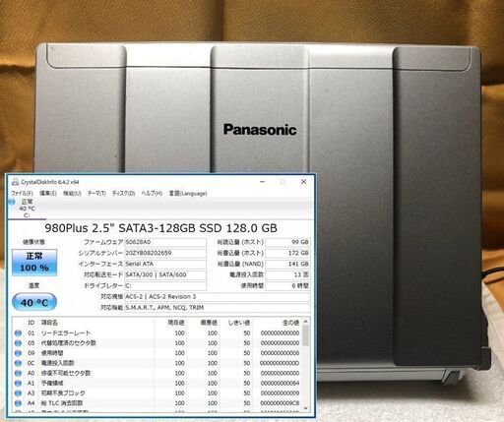Click the status icon for attribute A1

pos(18,383)
